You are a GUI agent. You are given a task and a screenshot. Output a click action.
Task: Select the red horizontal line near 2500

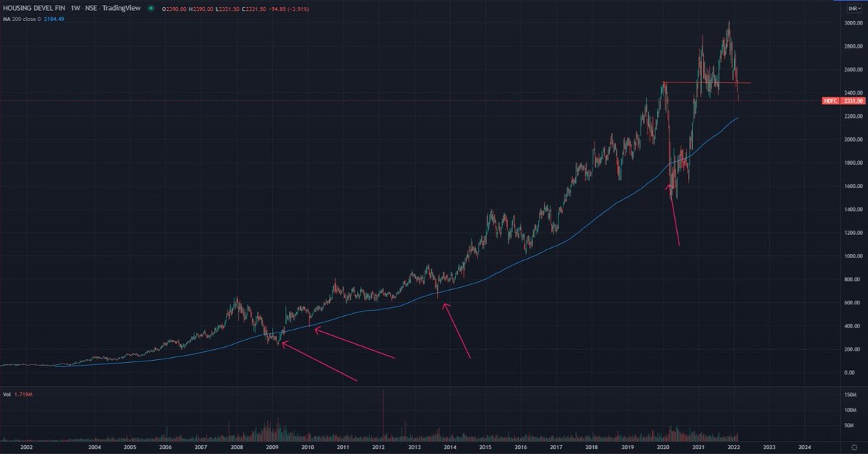click(707, 82)
